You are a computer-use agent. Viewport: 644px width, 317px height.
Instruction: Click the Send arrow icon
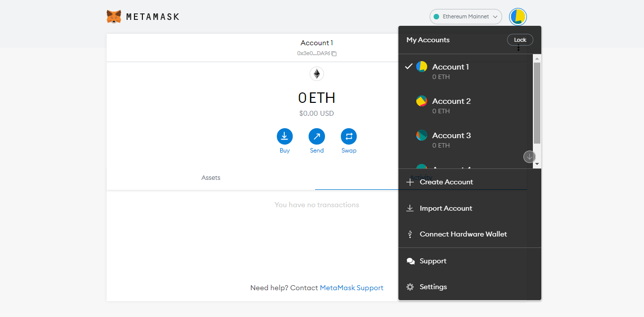coord(317,136)
